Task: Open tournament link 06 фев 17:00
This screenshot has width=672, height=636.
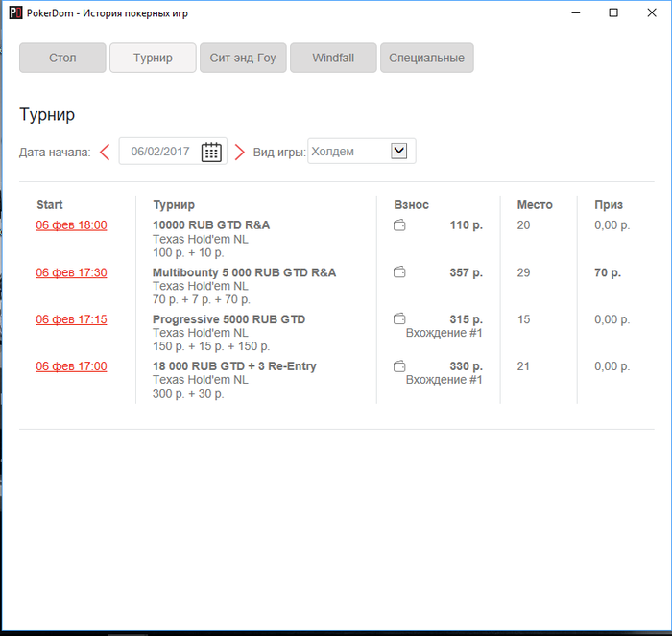Action: point(71,366)
